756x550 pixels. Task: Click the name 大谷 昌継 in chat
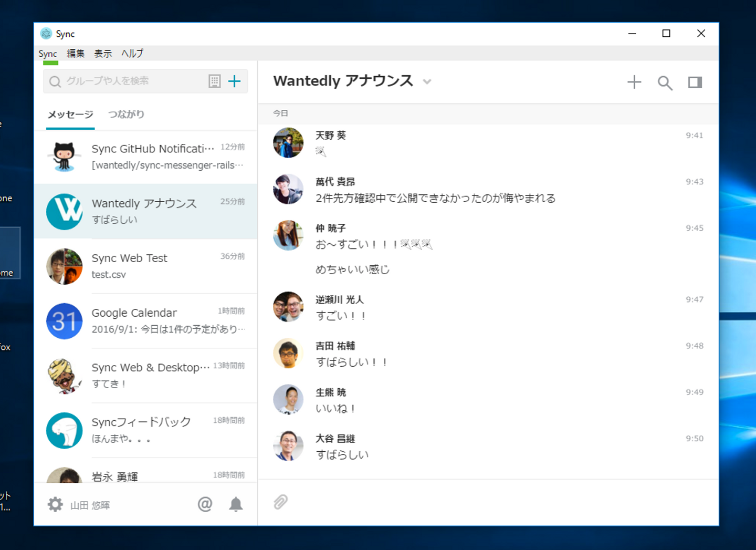coord(335,439)
